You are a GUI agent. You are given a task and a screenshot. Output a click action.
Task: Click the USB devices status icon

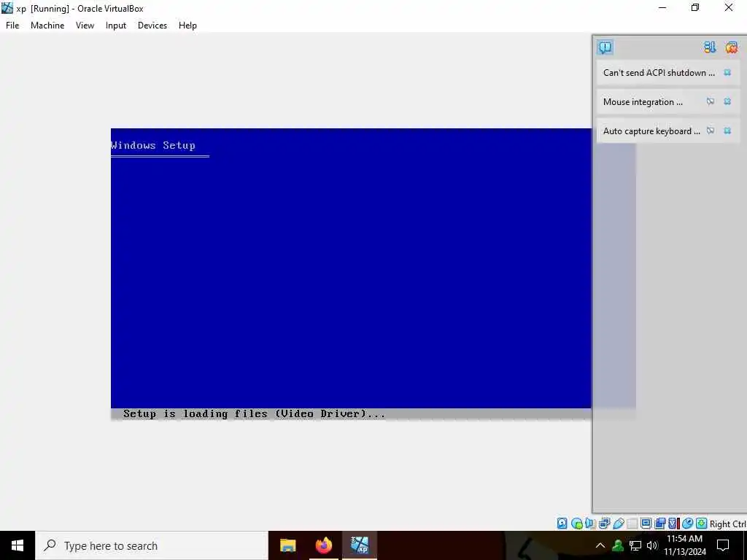pyautogui.click(x=619, y=524)
